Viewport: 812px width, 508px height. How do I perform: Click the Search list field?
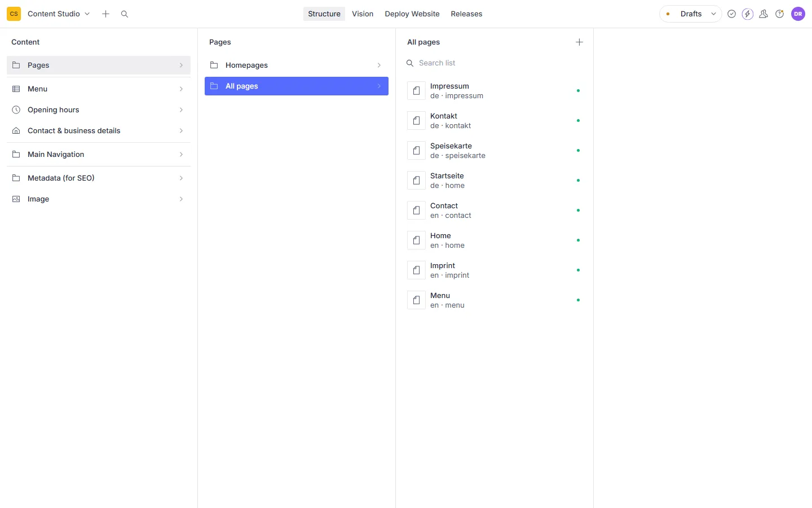[495, 63]
